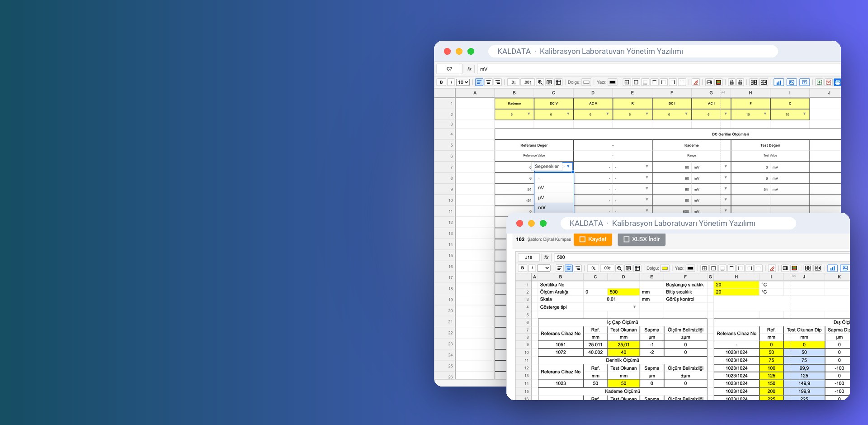Screen dimensions: 868x425
Task: Toggle italic in the back window toolbar
Action: (x=451, y=82)
